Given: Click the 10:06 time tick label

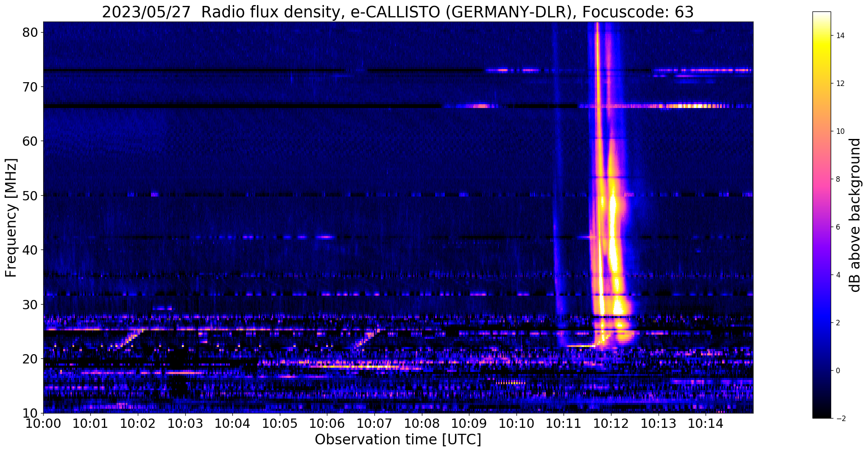Looking at the screenshot, I should tap(327, 424).
